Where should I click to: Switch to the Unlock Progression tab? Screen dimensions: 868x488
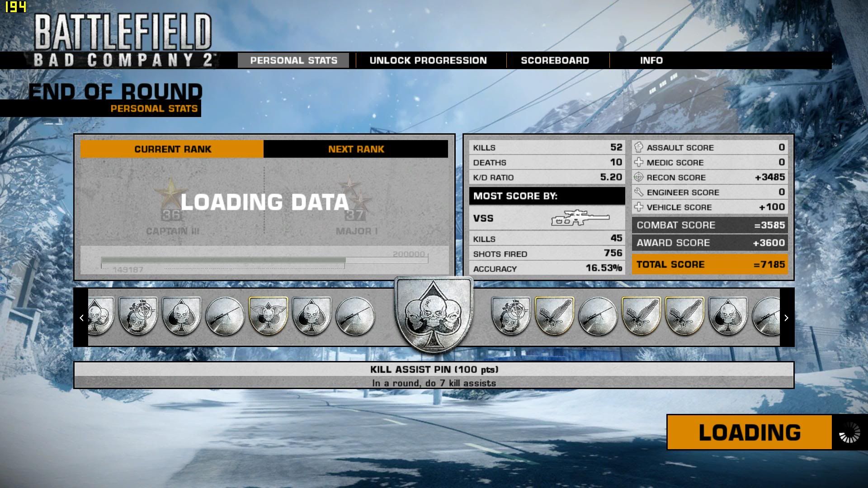pos(428,61)
